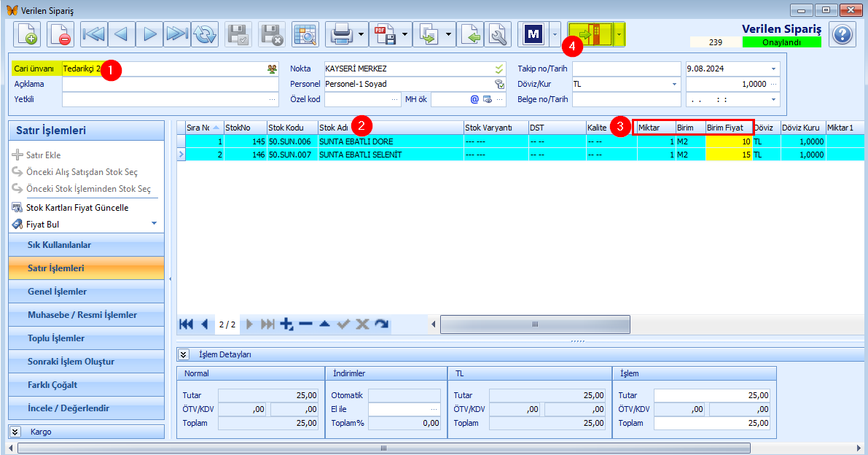Go to the previous record in the top toolbar

click(x=122, y=34)
